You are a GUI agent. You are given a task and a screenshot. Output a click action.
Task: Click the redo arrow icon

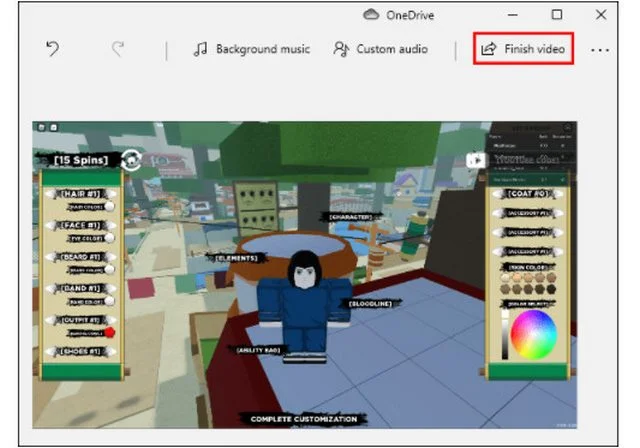coord(118,49)
